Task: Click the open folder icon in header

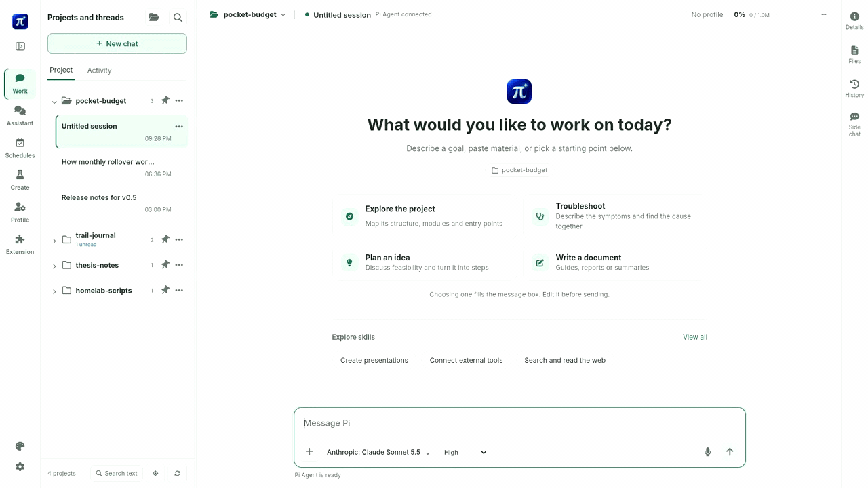Action: (x=154, y=18)
